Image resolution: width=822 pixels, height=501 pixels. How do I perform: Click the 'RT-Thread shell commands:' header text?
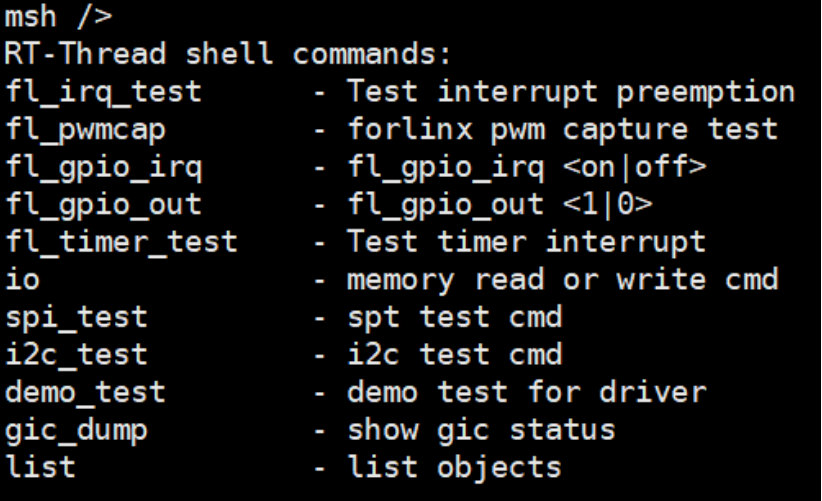228,53
